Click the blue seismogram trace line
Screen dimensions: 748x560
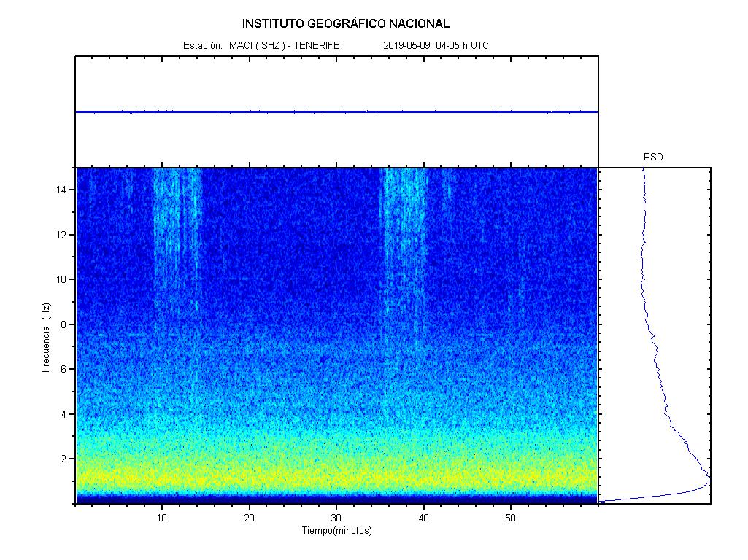(x=336, y=112)
